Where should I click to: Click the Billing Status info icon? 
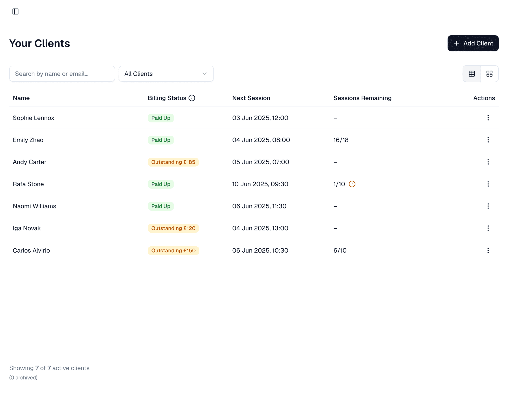192,98
